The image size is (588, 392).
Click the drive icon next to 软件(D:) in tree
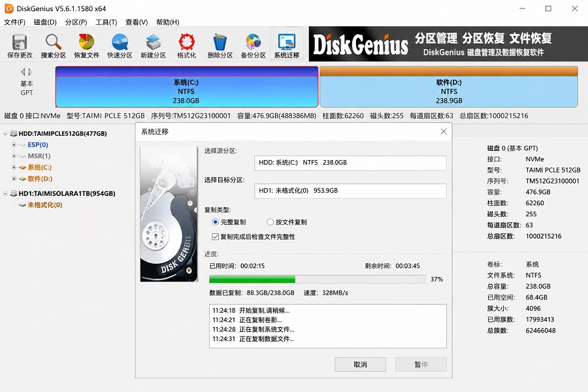pyautogui.click(x=23, y=179)
